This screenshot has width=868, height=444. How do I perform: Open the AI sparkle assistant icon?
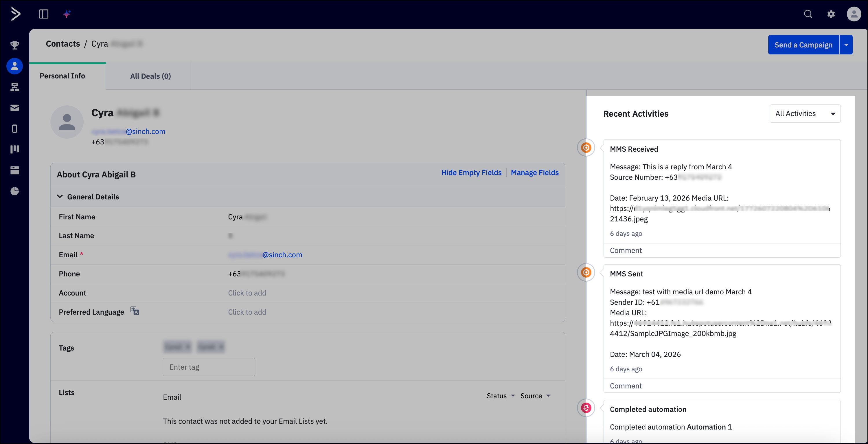point(67,14)
